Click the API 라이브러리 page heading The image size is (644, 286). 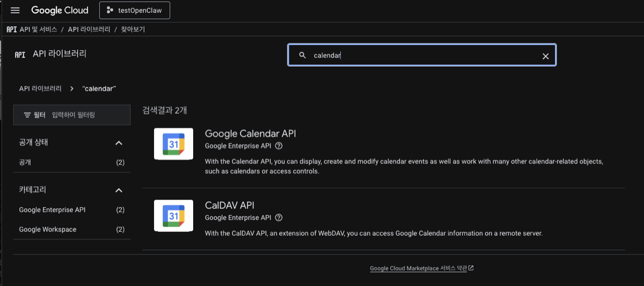click(60, 54)
